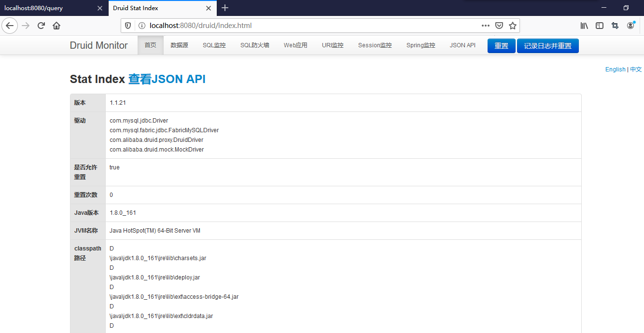Open the SQL防火墙 navigation item
Screen dimensions: 644x333
[x=255, y=45]
